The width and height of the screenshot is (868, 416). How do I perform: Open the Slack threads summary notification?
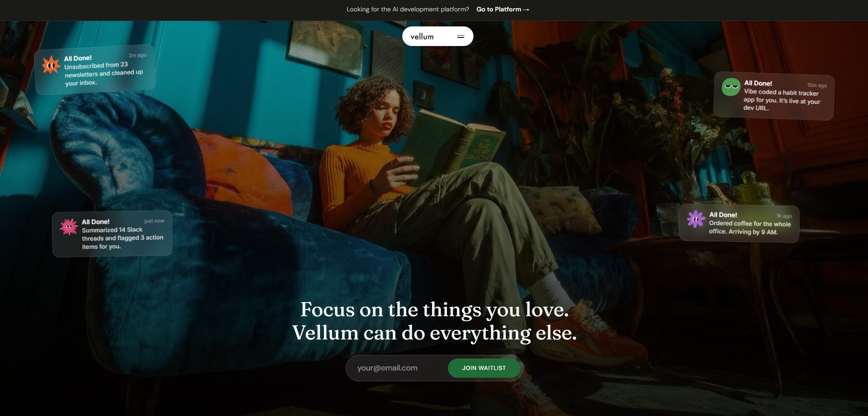click(112, 234)
